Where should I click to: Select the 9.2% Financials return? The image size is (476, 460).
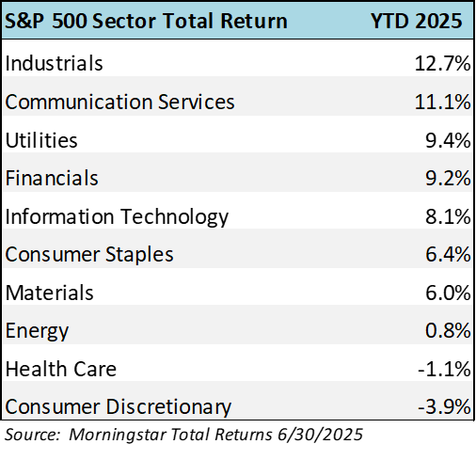coord(448,178)
